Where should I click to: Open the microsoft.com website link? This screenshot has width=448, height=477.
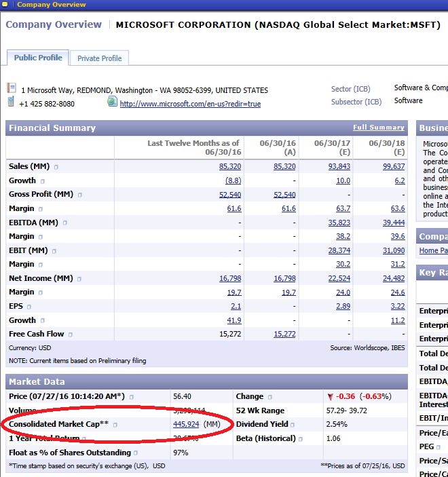coord(190,104)
